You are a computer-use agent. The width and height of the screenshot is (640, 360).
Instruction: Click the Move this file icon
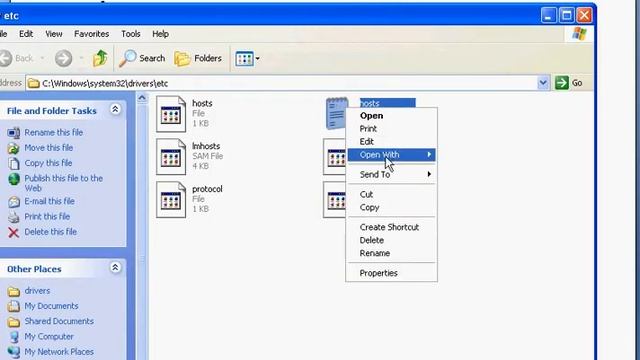tap(13, 148)
